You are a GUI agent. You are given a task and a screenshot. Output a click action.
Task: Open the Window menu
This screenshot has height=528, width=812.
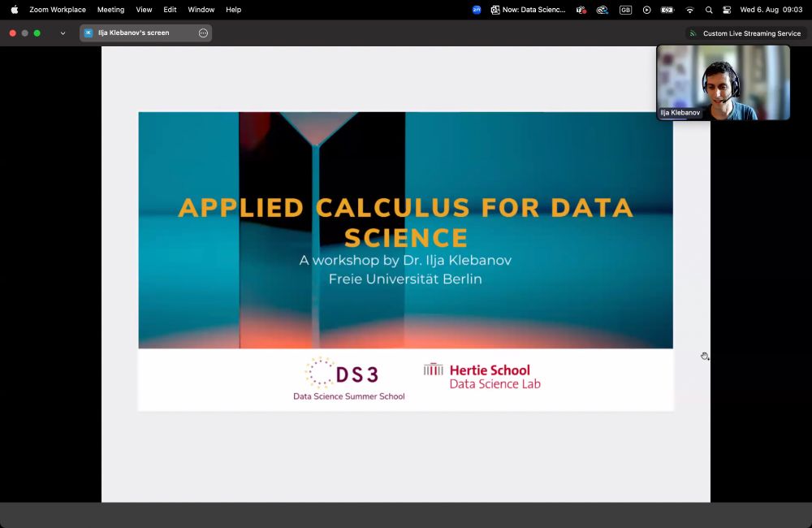(x=201, y=9)
